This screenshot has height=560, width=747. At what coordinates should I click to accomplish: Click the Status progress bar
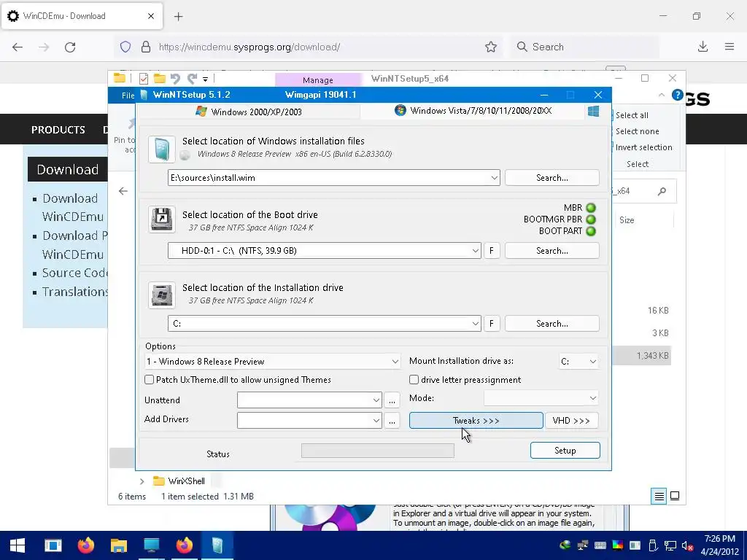378,451
